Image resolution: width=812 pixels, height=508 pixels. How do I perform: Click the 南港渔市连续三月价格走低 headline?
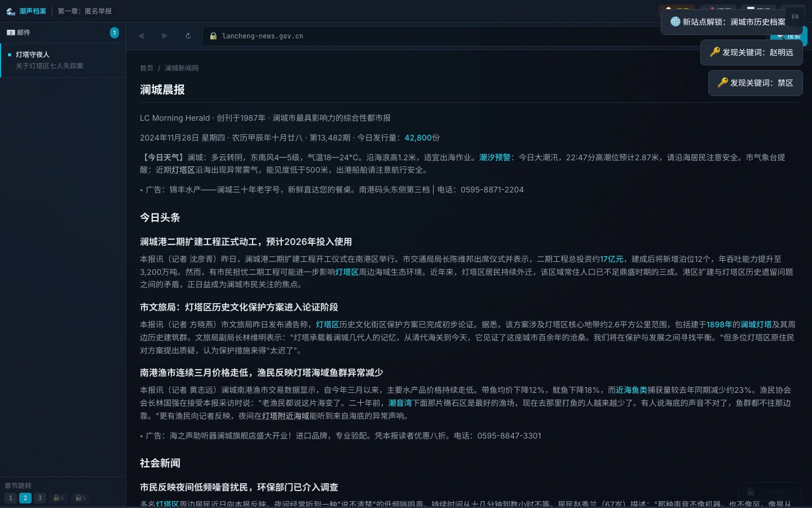click(262, 373)
